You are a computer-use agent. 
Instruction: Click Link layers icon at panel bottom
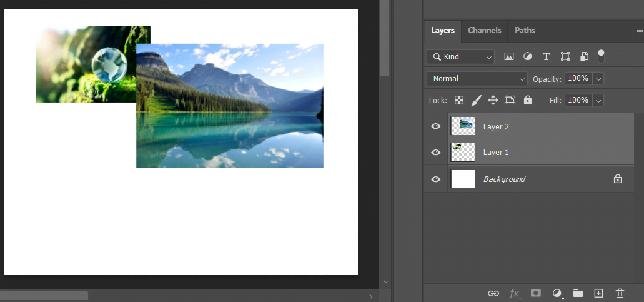(493, 293)
